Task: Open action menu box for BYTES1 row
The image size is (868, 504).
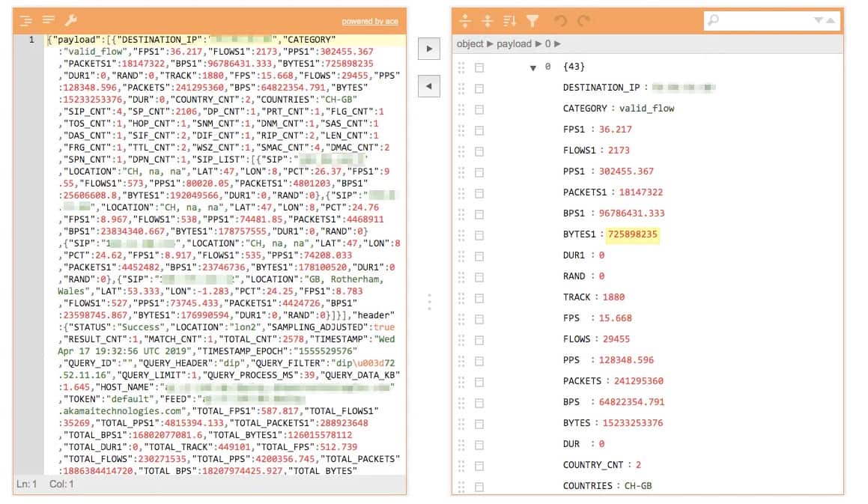Action: pyautogui.click(x=479, y=235)
